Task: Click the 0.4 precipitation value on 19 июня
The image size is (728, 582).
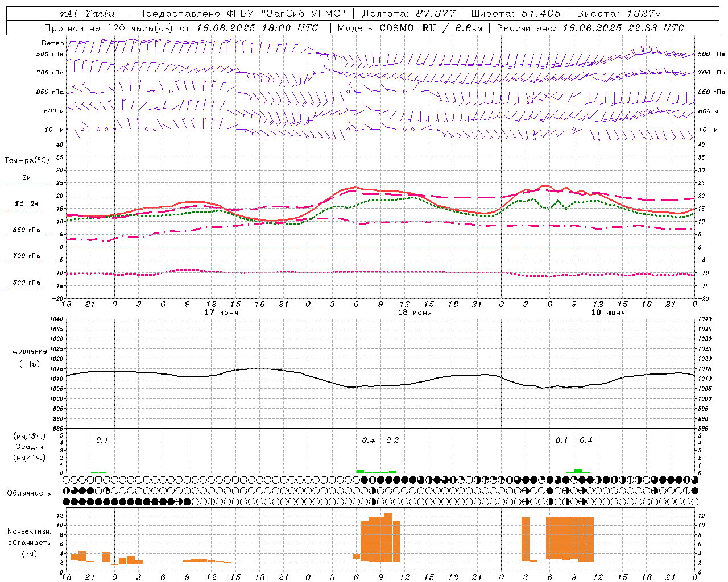Action: [586, 440]
